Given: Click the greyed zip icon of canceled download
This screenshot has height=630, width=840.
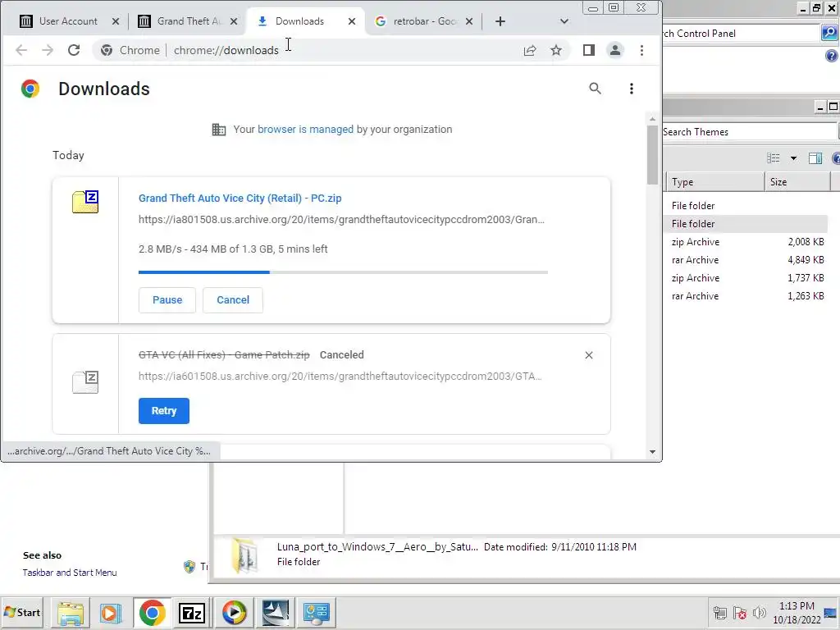Looking at the screenshot, I should [85, 382].
